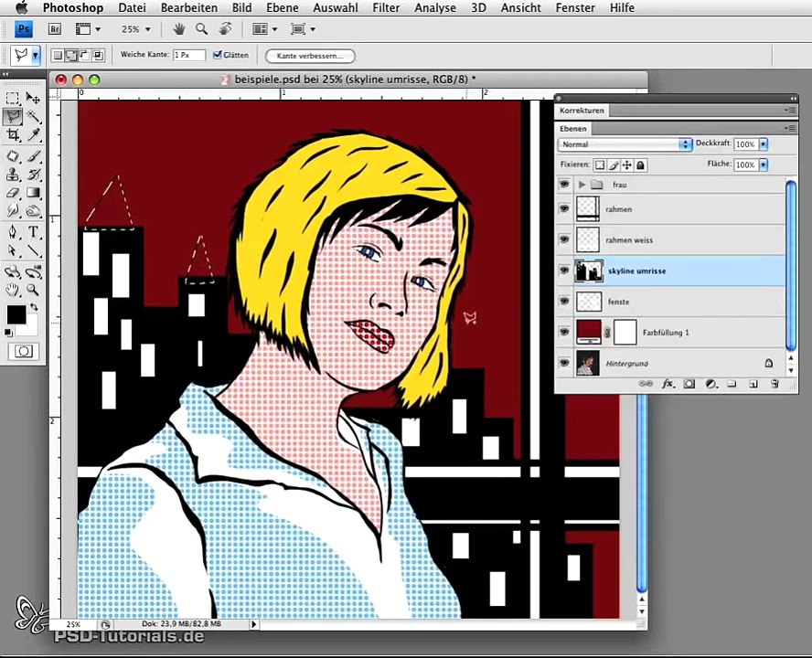Open the blend mode Normal dropdown
812x658 pixels.
(x=625, y=143)
